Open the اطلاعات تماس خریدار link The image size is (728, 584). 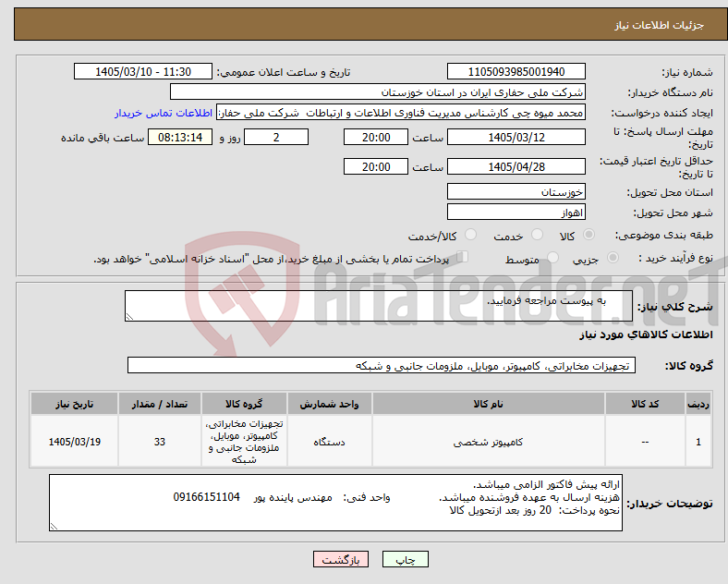[164, 114]
